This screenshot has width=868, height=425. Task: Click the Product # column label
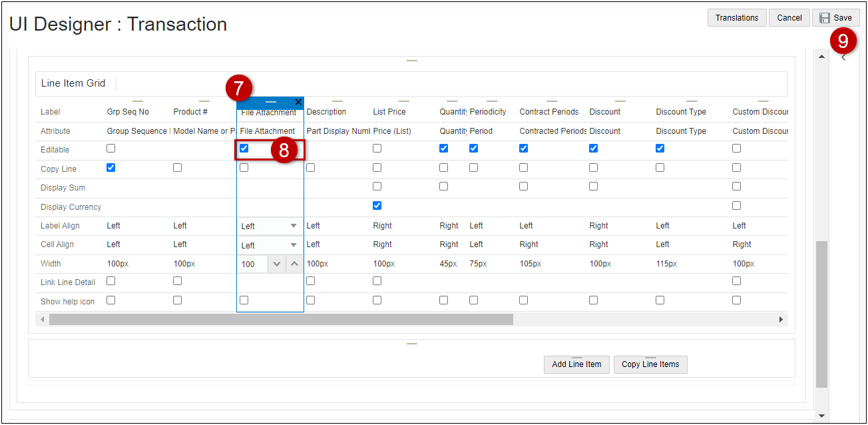click(x=190, y=112)
